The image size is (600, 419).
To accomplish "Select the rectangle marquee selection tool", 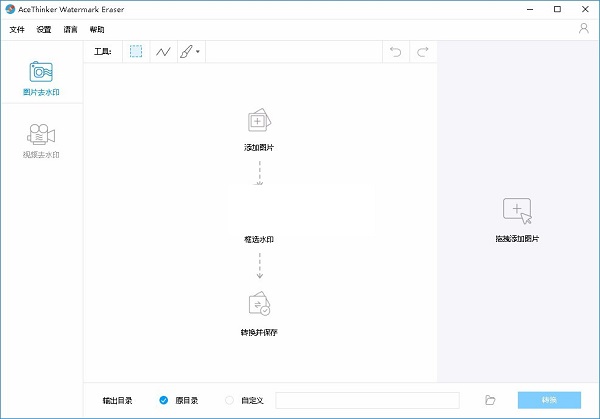I will (x=136, y=51).
